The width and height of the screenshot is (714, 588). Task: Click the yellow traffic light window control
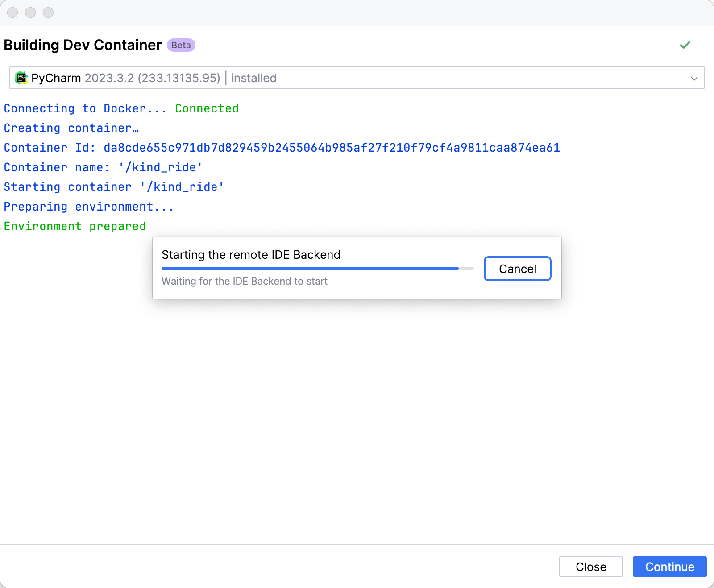point(31,13)
